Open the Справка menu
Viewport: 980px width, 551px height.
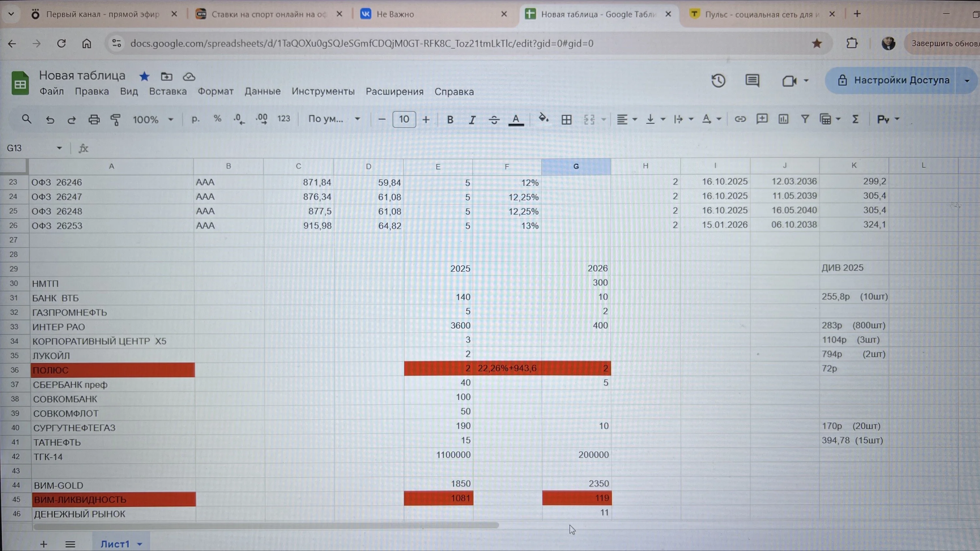pos(454,92)
